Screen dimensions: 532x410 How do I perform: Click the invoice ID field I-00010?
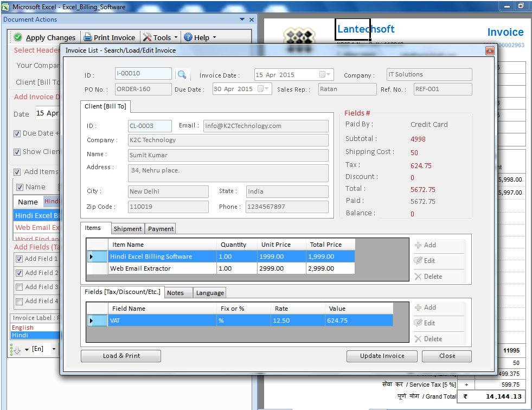[143, 73]
